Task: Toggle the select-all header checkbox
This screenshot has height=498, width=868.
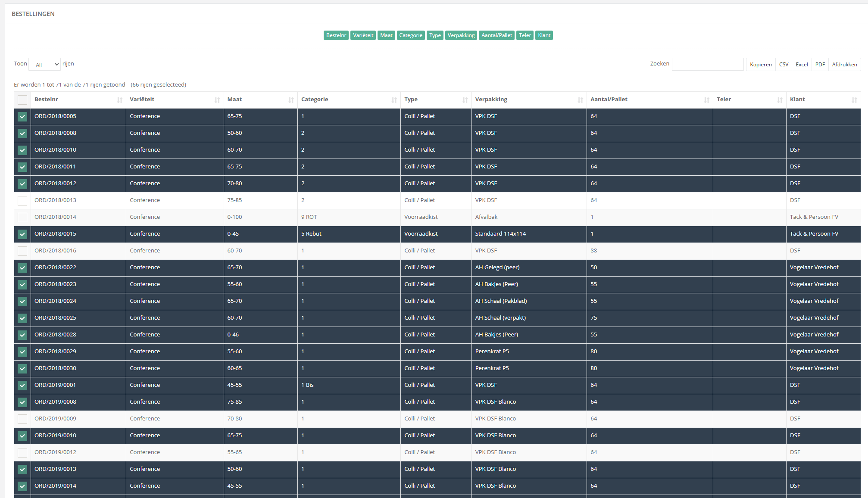Action: point(22,100)
